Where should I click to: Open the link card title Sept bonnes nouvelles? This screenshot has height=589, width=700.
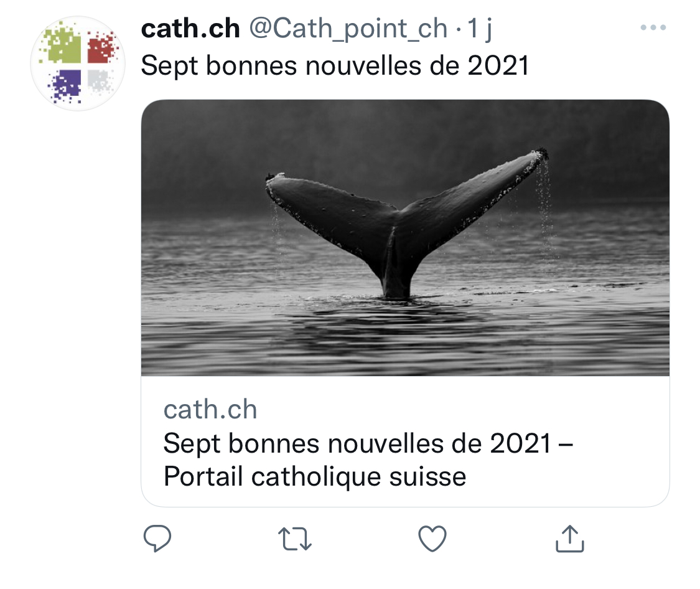(368, 460)
